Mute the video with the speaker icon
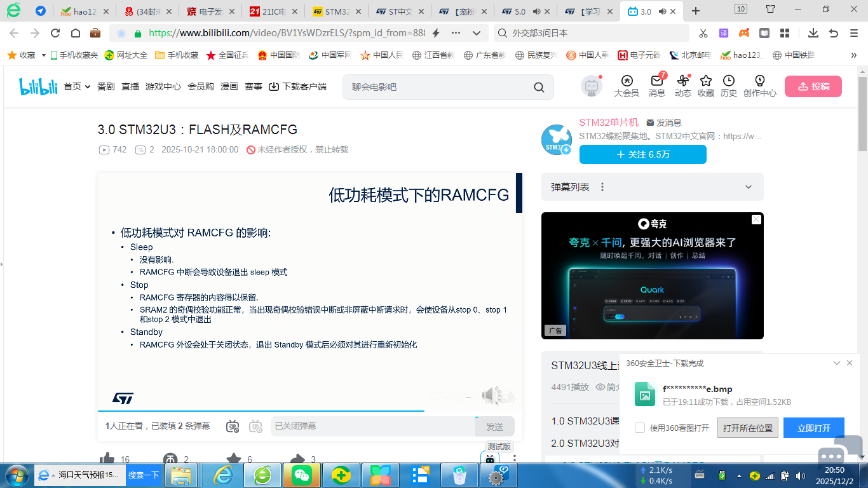The width and height of the screenshot is (868, 488). [x=490, y=396]
